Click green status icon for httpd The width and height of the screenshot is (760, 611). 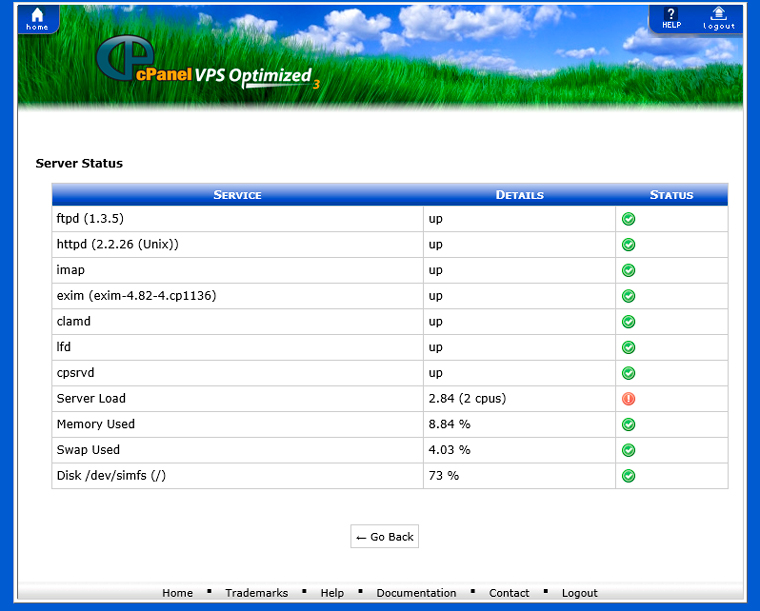(x=629, y=245)
